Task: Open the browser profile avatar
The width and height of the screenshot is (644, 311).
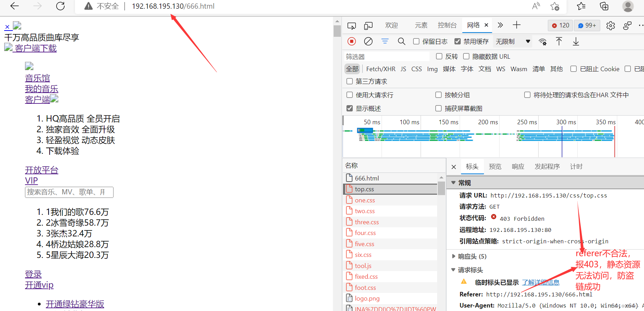Action: pos(628,6)
